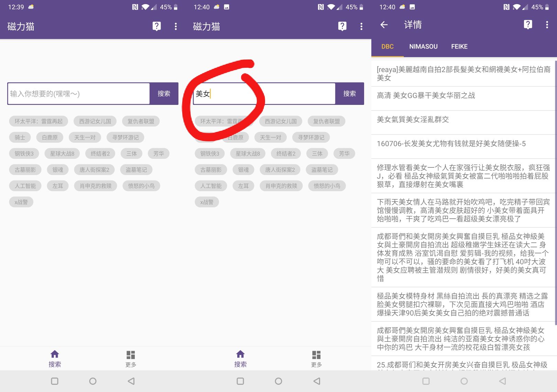Image resolution: width=557 pixels, height=392 pixels.
Task: Switch to the FEIKE tab
Action: pos(459,46)
